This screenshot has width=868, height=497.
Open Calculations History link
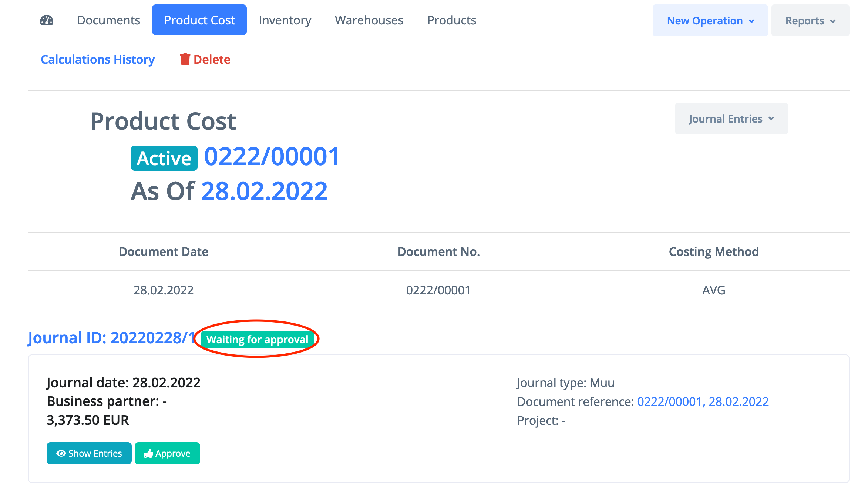tap(98, 59)
